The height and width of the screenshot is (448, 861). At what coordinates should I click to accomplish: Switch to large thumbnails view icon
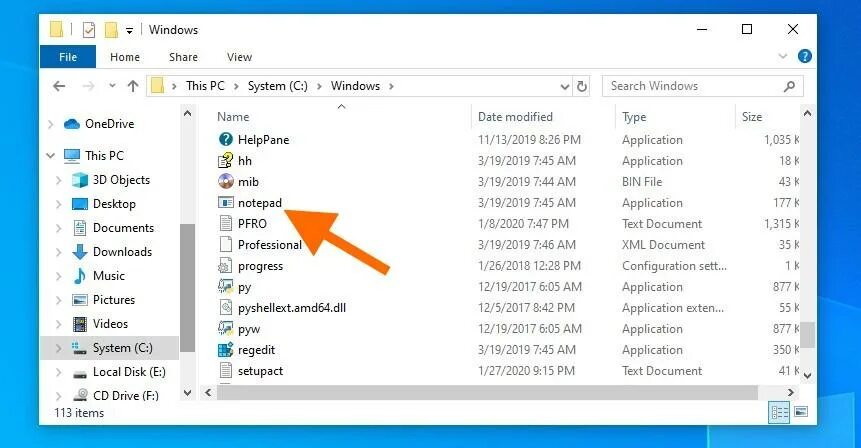(x=801, y=412)
